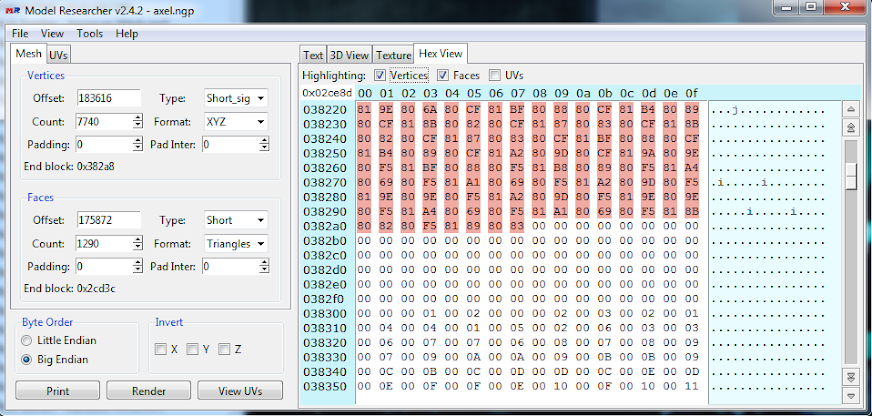Toggle Faces highlighting checkbox
Screen dimensions: 872x416
(443, 75)
